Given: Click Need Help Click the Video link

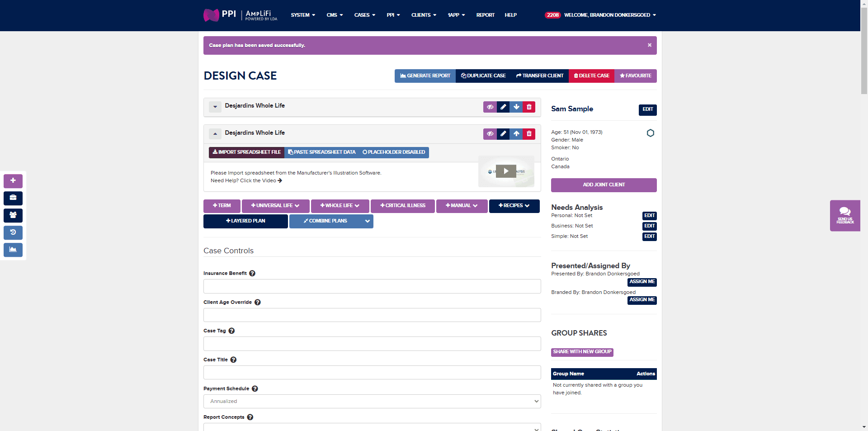Looking at the screenshot, I should 246,180.
